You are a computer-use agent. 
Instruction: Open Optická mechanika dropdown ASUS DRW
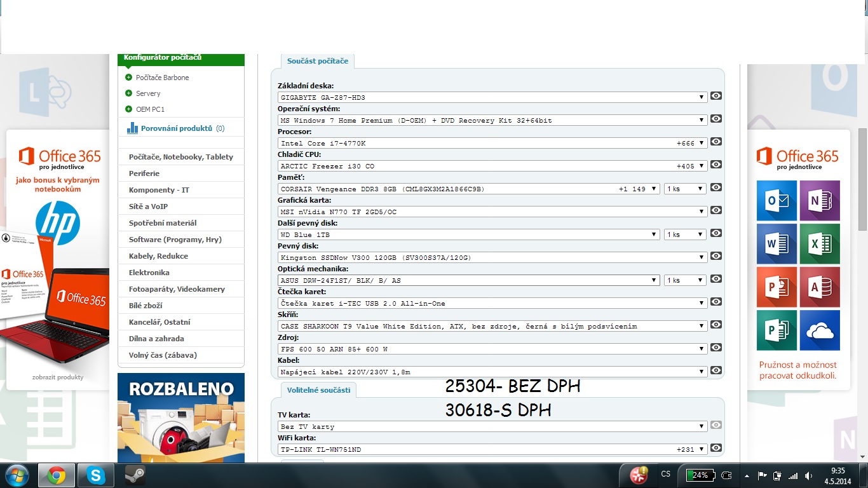click(x=469, y=280)
